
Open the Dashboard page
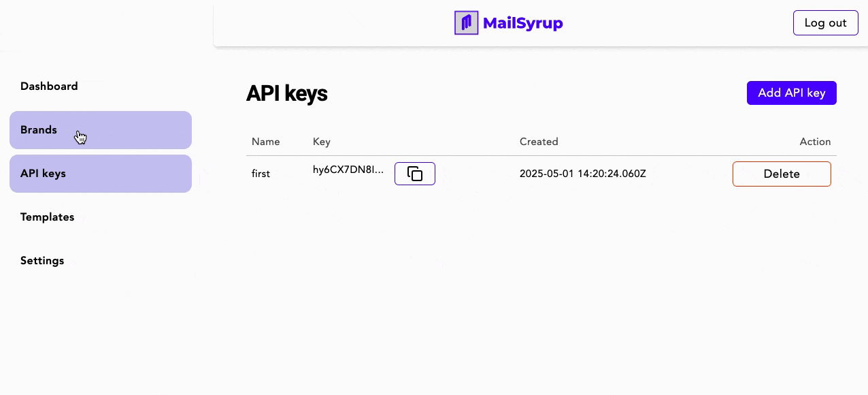tap(49, 86)
